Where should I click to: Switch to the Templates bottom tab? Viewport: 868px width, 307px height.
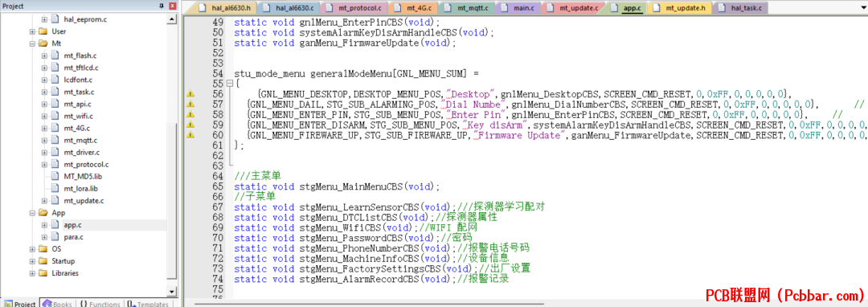(147, 304)
